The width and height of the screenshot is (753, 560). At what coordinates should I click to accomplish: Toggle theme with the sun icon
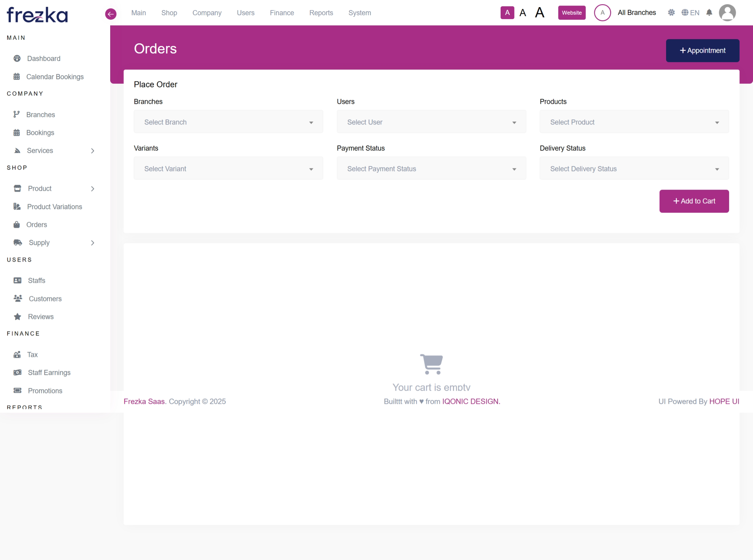point(671,13)
